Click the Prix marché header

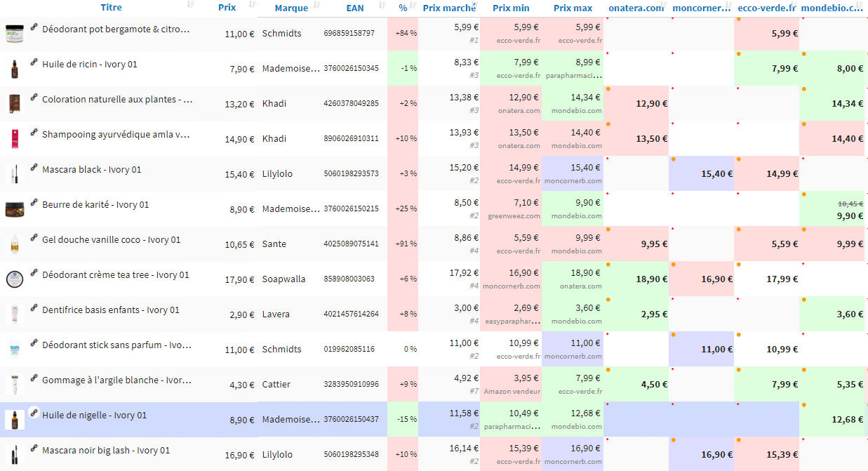pyautogui.click(x=449, y=8)
